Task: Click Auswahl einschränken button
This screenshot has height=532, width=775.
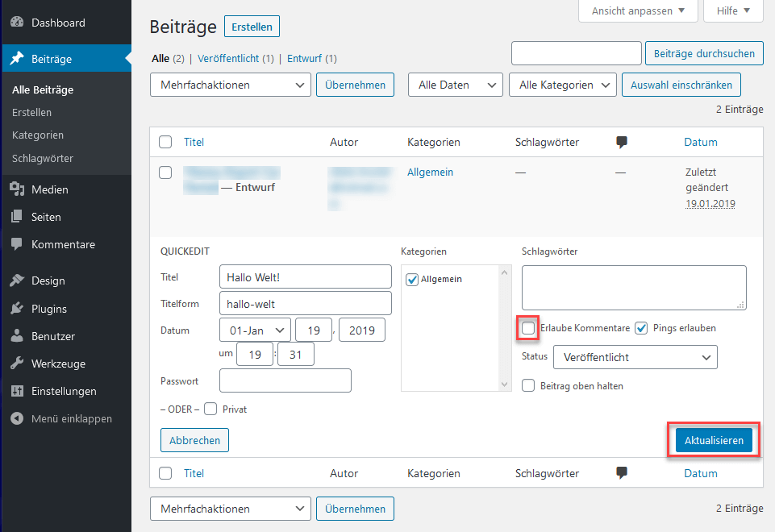Action: pyautogui.click(x=681, y=85)
